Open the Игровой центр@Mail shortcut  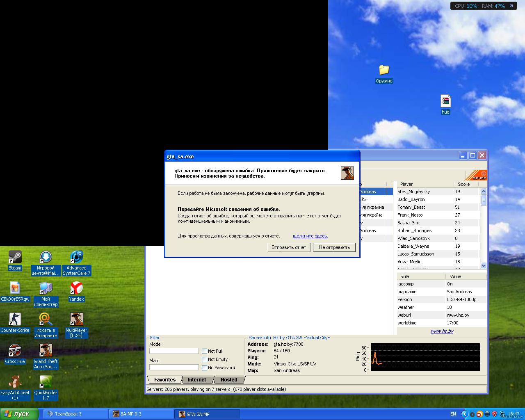[46, 263]
